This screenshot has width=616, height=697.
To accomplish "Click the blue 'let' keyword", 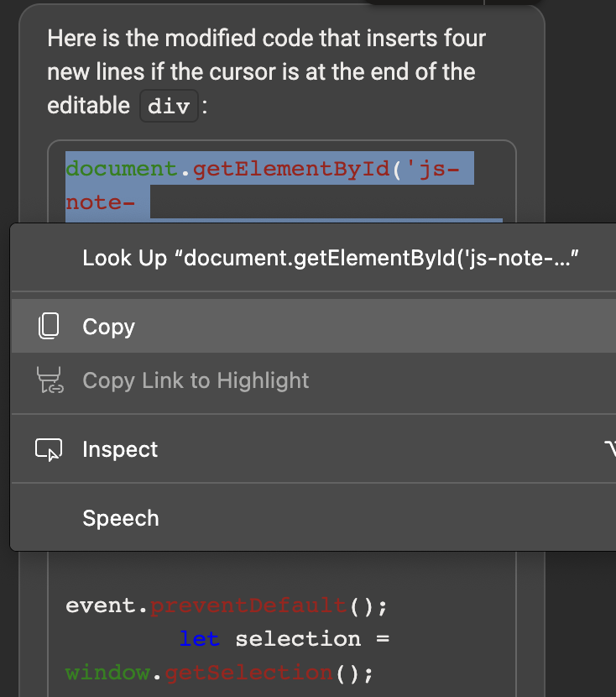I will click(x=199, y=638).
